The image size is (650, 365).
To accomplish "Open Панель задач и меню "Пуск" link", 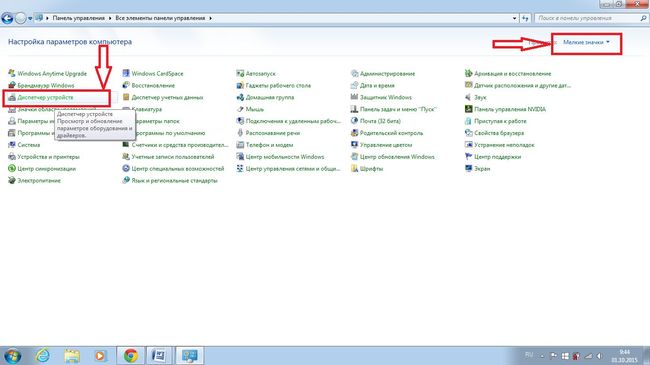I will pos(398,109).
